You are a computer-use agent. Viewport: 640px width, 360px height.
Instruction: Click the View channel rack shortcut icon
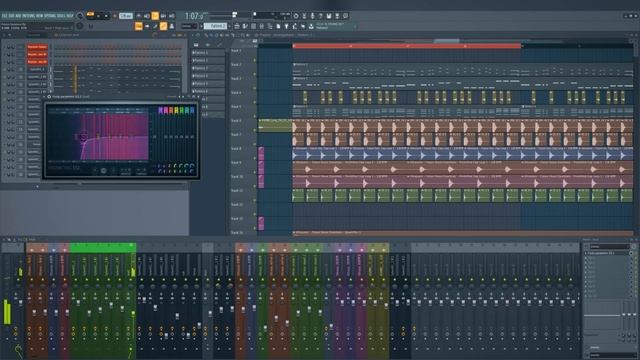(x=253, y=26)
